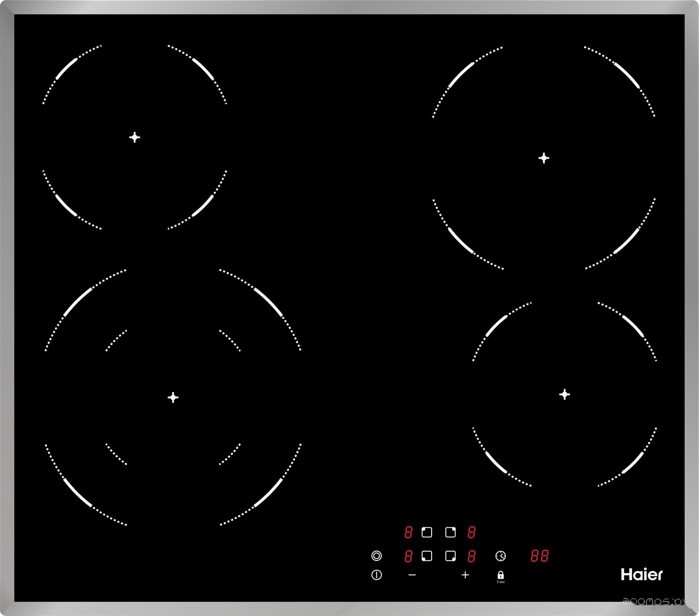Tap the timer clock icon
This screenshot has width=699, height=616.
[500, 556]
